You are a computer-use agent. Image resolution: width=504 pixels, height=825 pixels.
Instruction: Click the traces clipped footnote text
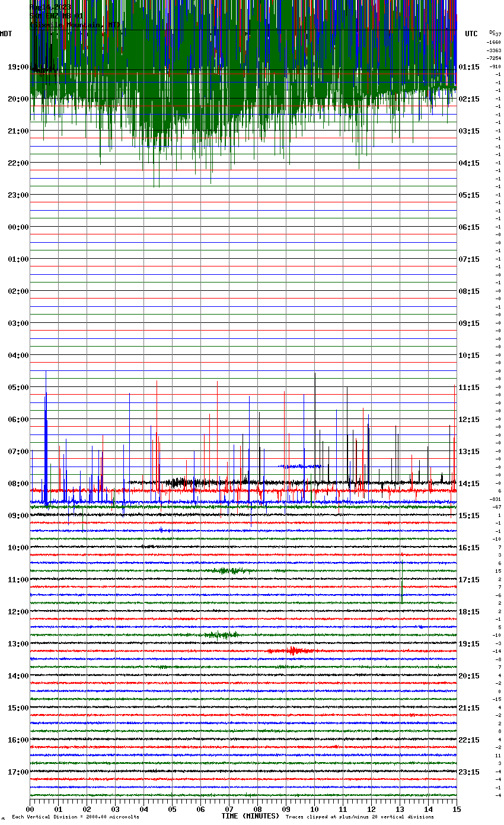click(359, 817)
